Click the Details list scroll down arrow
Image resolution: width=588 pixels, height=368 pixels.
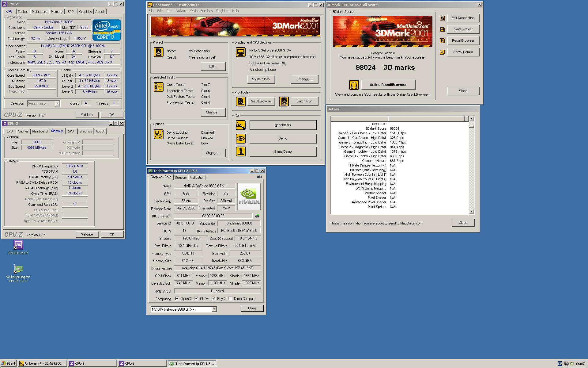(x=471, y=212)
